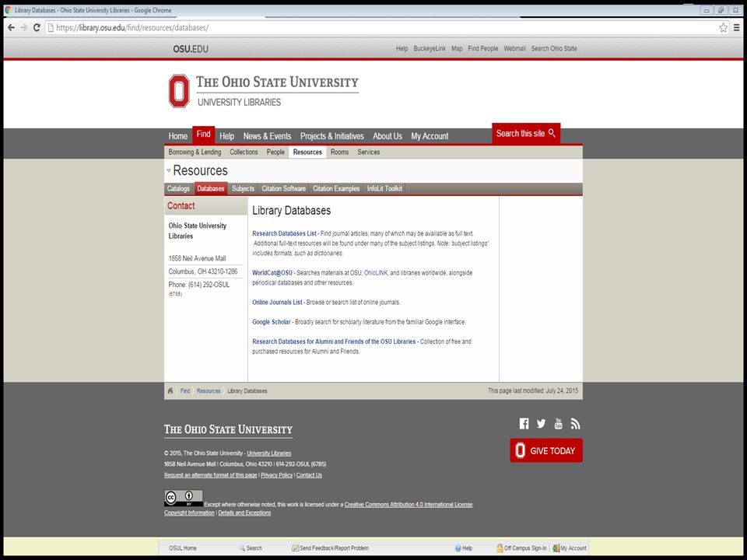Click Search Ohio State in the top bar

click(554, 48)
